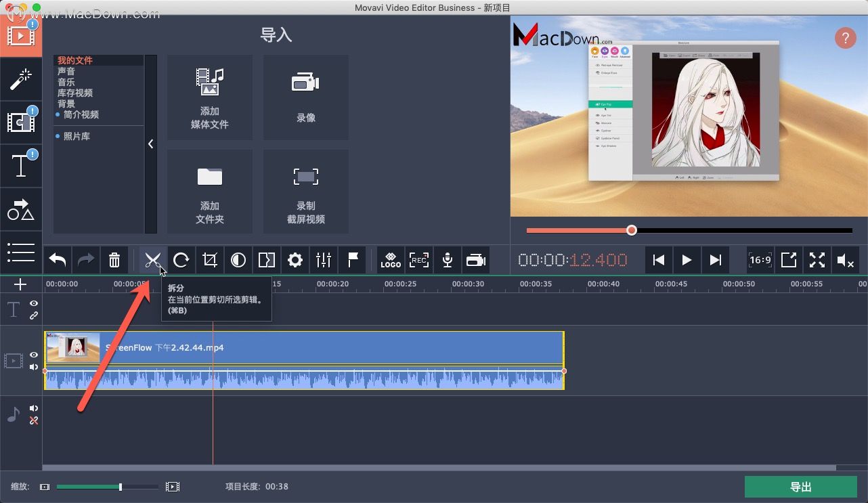Open Color adjustments tool
Image resolution: width=868 pixels, height=503 pixels.
pos(238,260)
